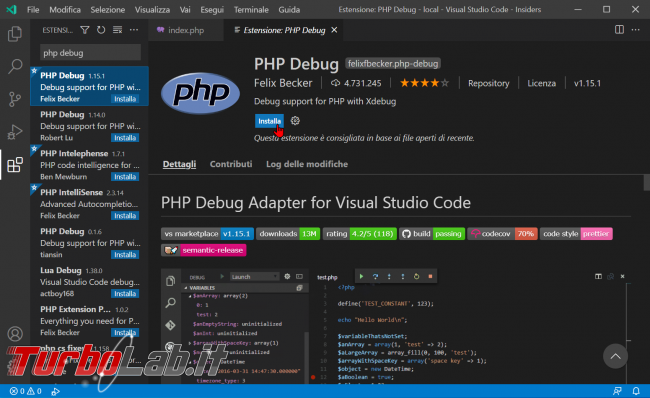Viewport: 650px width, 398px height.
Task: Open the Licenza link
Action: pos(541,83)
